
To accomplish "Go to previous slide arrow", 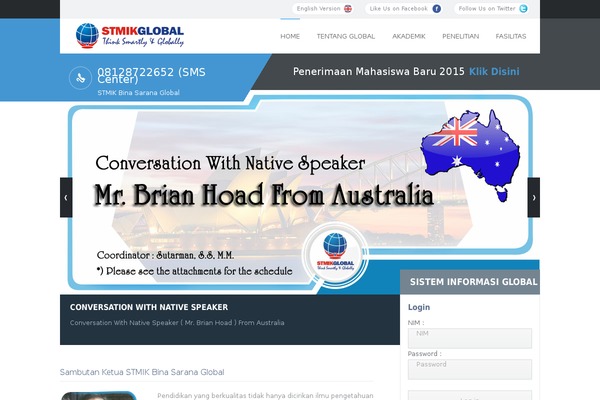I will click(66, 198).
